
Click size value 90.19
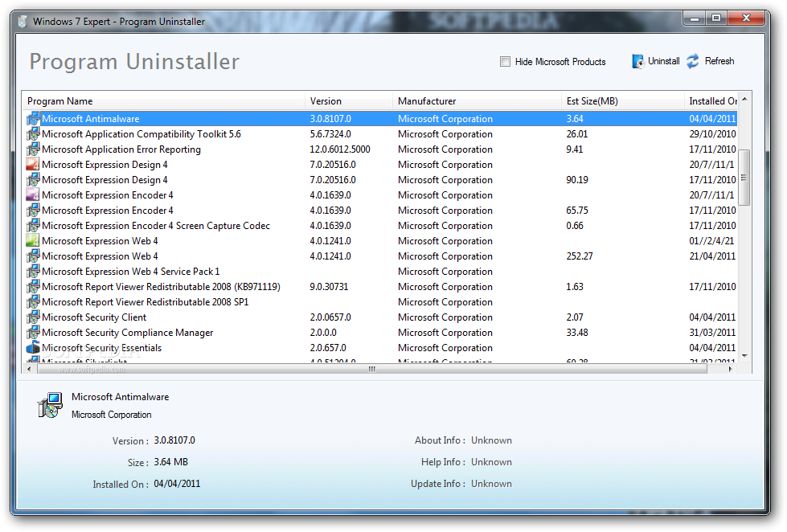(577, 180)
